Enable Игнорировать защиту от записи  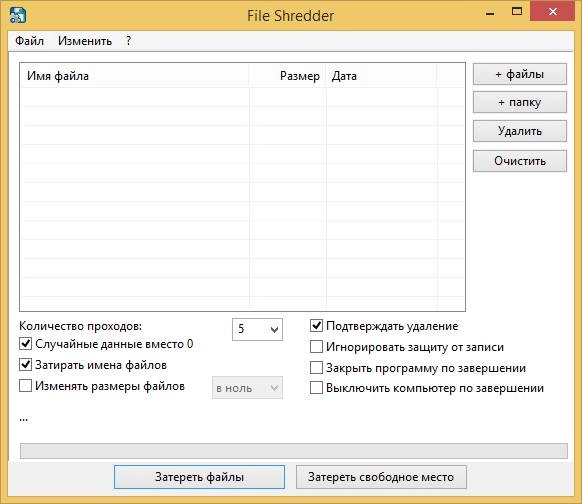pos(316,347)
